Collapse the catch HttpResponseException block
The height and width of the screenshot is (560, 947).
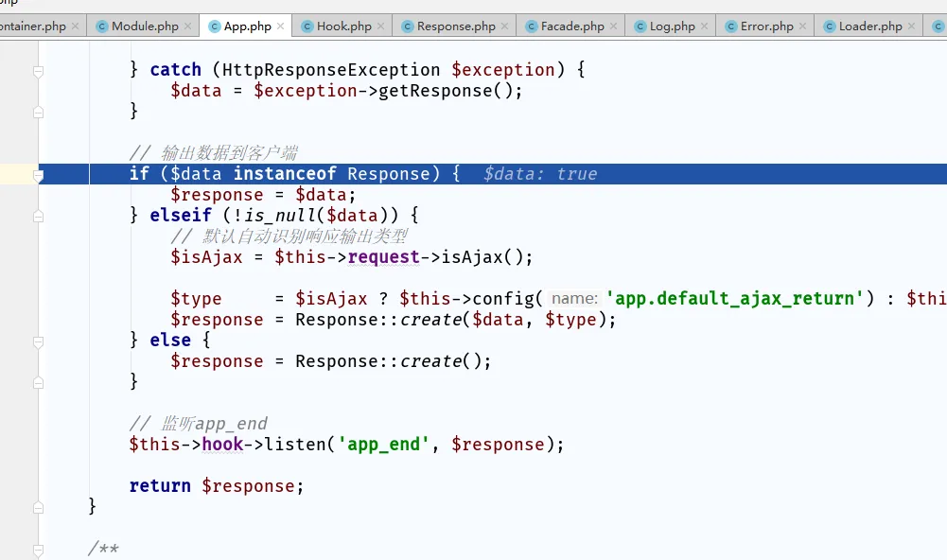[38, 71]
